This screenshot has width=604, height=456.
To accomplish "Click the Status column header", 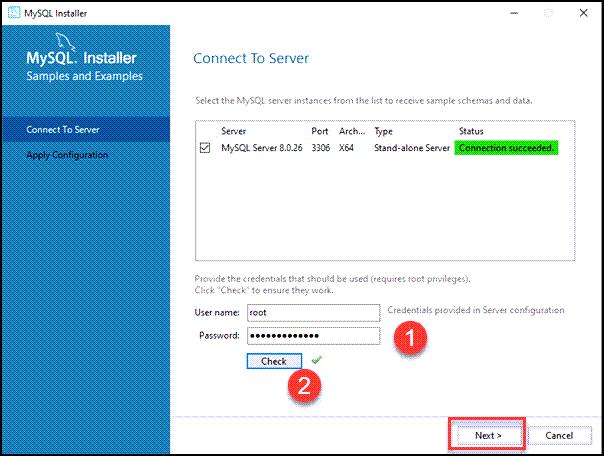I will (471, 131).
